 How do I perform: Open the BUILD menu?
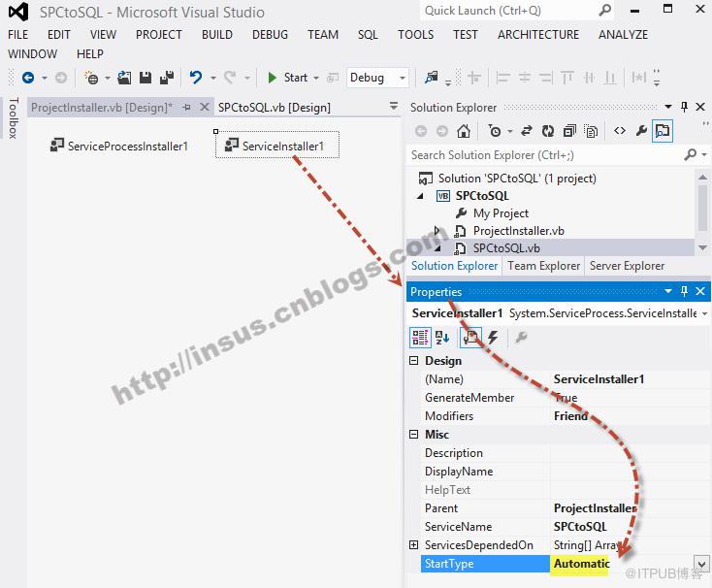[217, 35]
